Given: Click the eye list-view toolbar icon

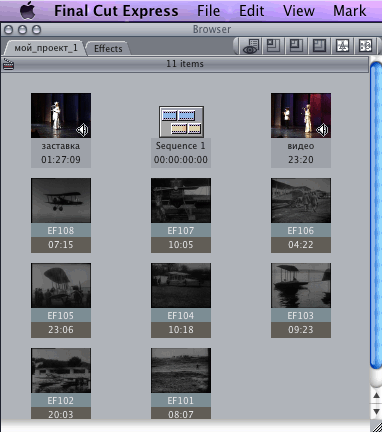Looking at the screenshot, I should [251, 46].
